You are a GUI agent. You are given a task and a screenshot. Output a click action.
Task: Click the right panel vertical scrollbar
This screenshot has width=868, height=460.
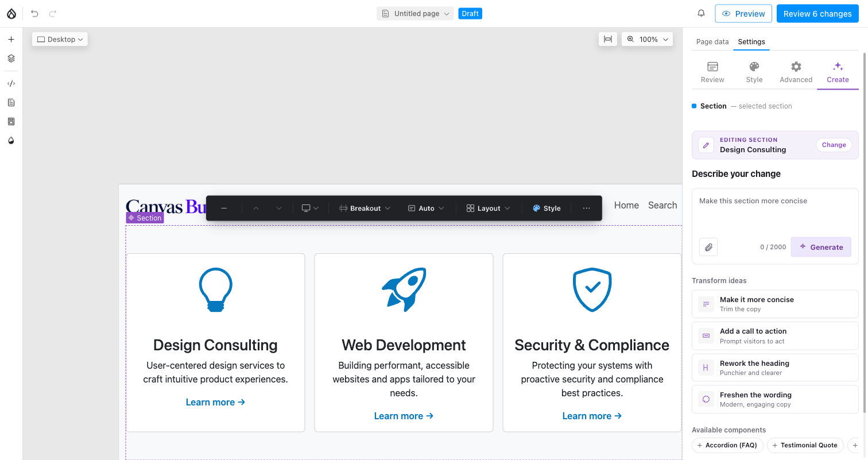[x=865, y=233]
